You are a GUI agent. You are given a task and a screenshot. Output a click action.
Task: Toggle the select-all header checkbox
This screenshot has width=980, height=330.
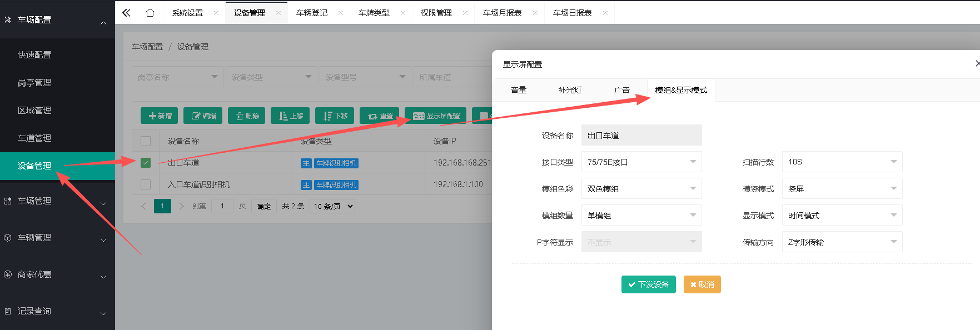[146, 141]
